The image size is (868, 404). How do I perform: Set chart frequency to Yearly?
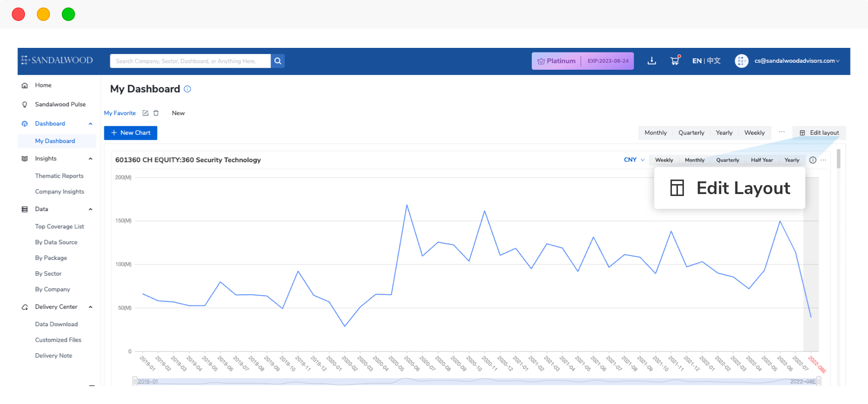(792, 160)
